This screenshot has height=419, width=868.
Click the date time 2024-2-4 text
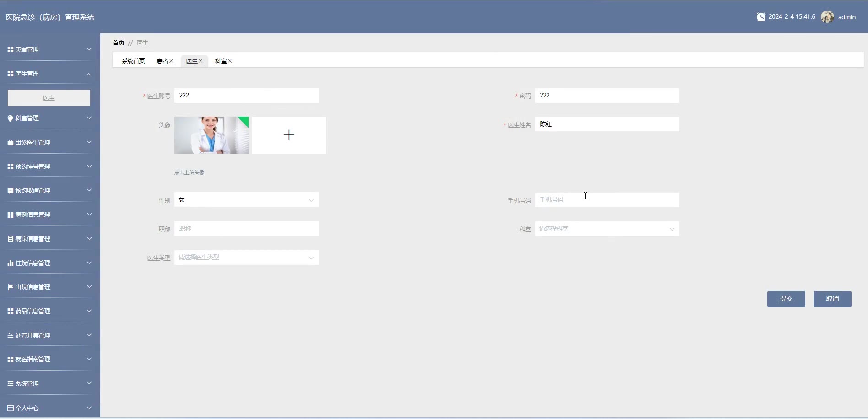(x=792, y=16)
